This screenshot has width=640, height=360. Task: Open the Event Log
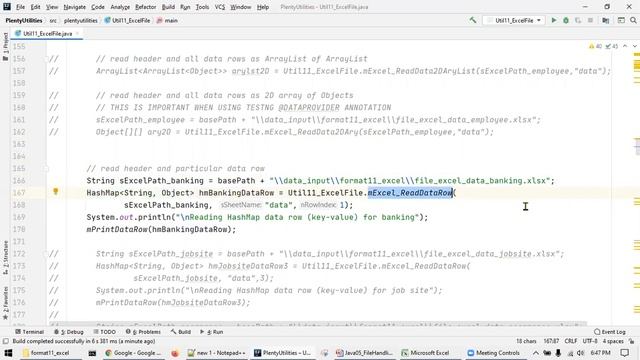point(610,332)
